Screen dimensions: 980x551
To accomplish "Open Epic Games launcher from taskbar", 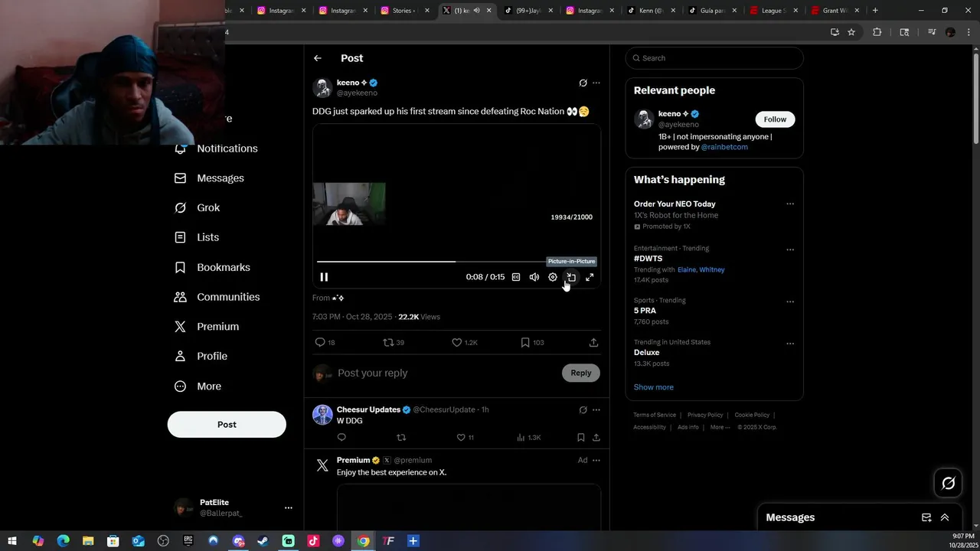I will (188, 541).
